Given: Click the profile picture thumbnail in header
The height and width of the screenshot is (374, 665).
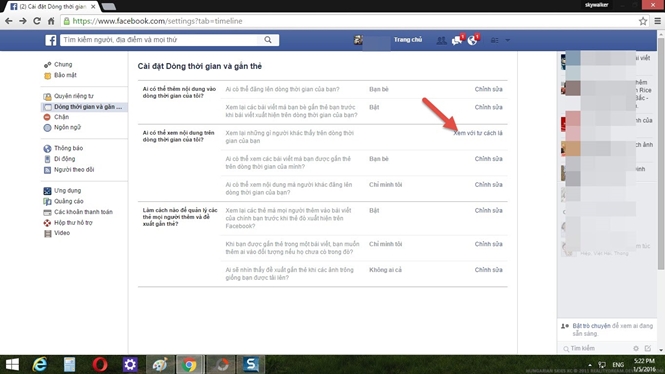Looking at the screenshot, I should coord(358,40).
